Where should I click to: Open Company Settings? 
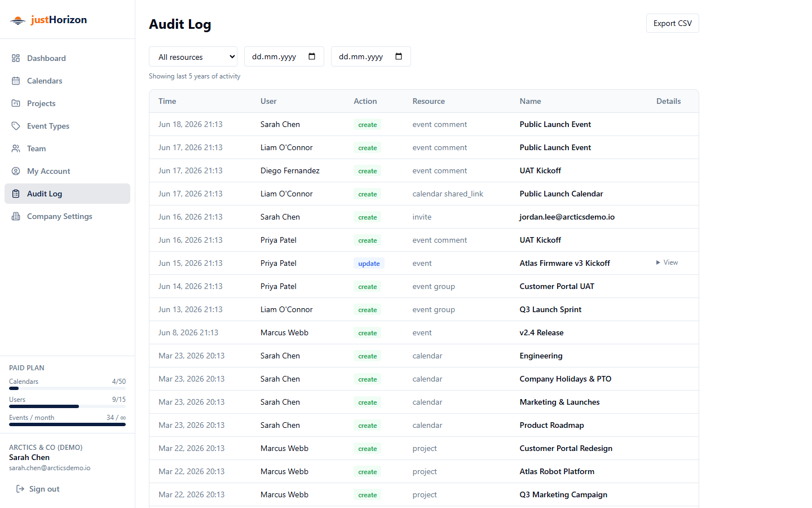coord(67,216)
